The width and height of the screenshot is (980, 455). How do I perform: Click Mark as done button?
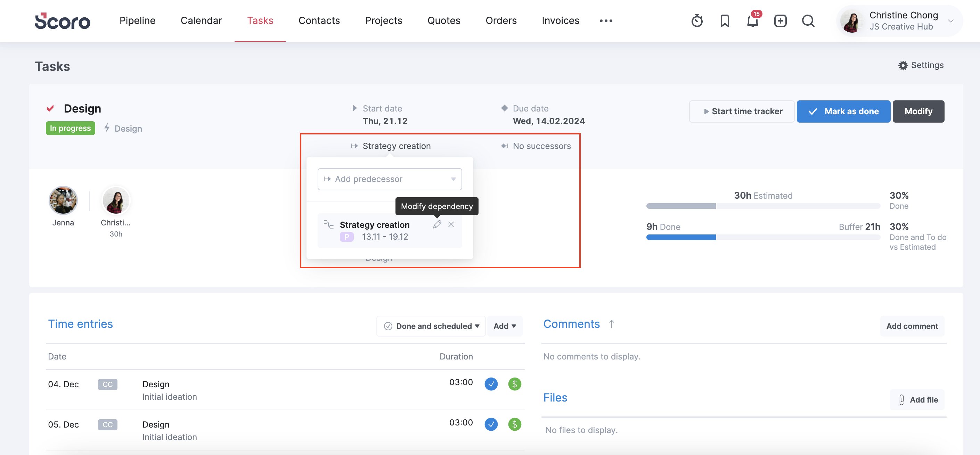(843, 111)
